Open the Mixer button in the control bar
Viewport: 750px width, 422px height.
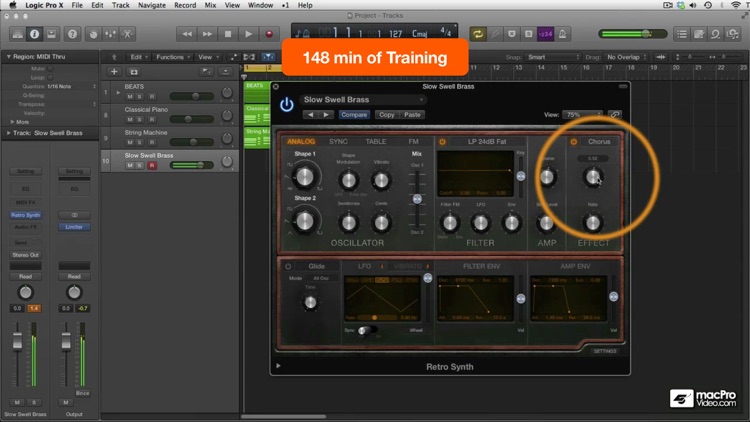(x=110, y=34)
